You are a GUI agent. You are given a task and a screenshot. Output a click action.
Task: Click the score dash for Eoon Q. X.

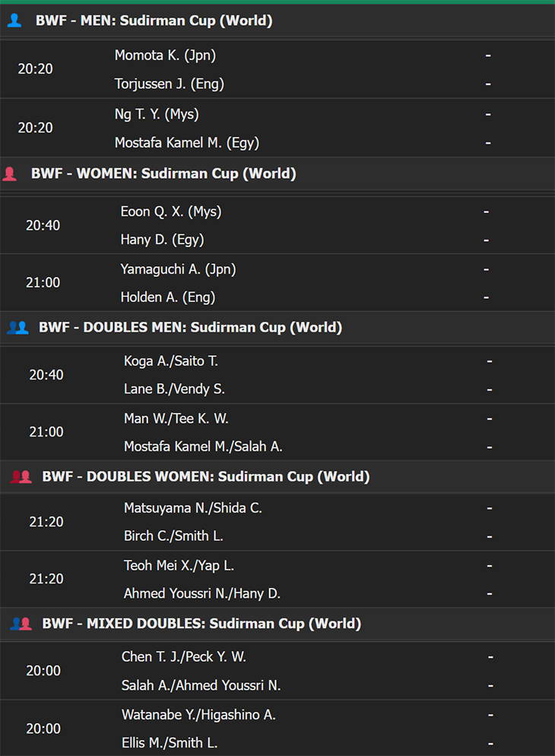(487, 211)
